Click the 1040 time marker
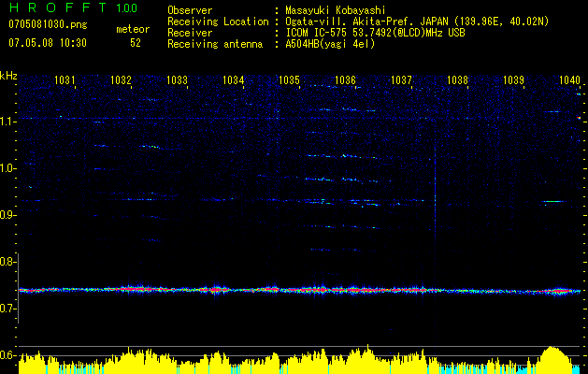588x374 pixels. (x=569, y=79)
